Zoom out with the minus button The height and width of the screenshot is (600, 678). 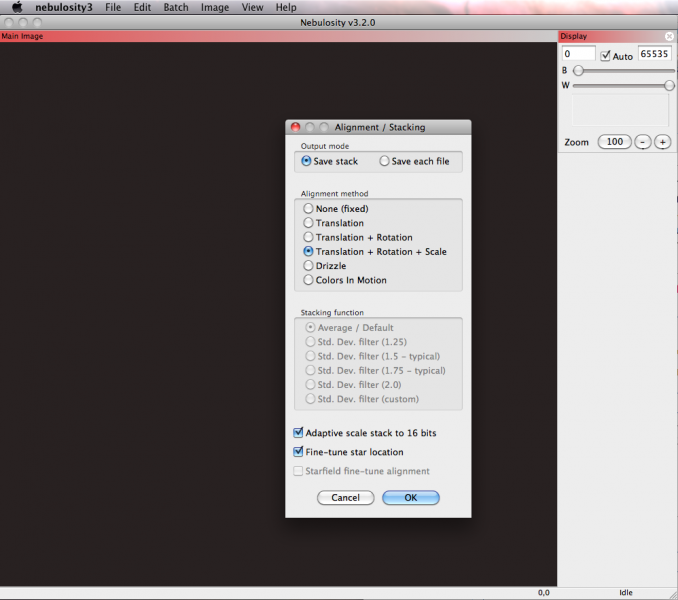coord(643,142)
